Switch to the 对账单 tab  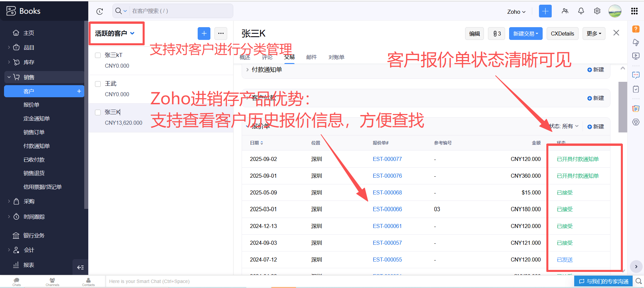336,57
